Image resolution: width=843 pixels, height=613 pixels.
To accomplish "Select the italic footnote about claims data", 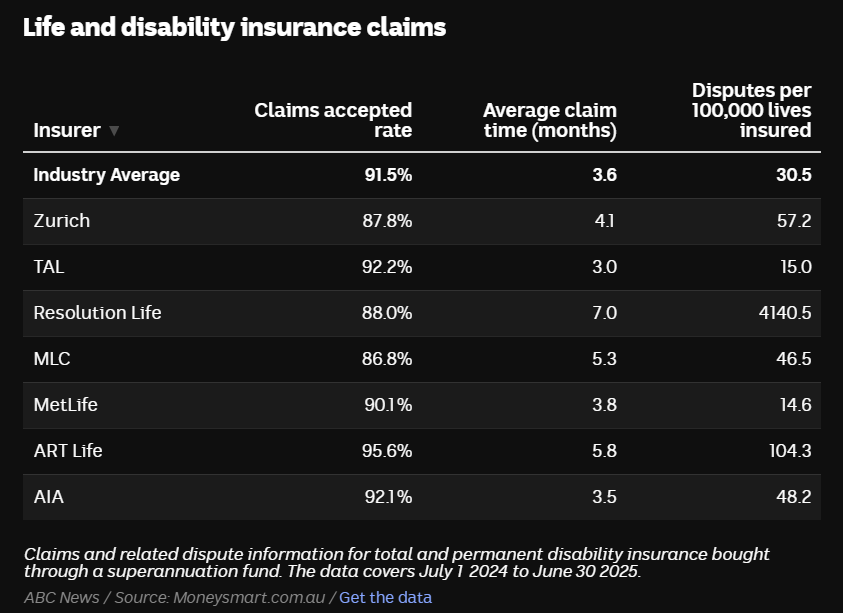I will 397,563.
